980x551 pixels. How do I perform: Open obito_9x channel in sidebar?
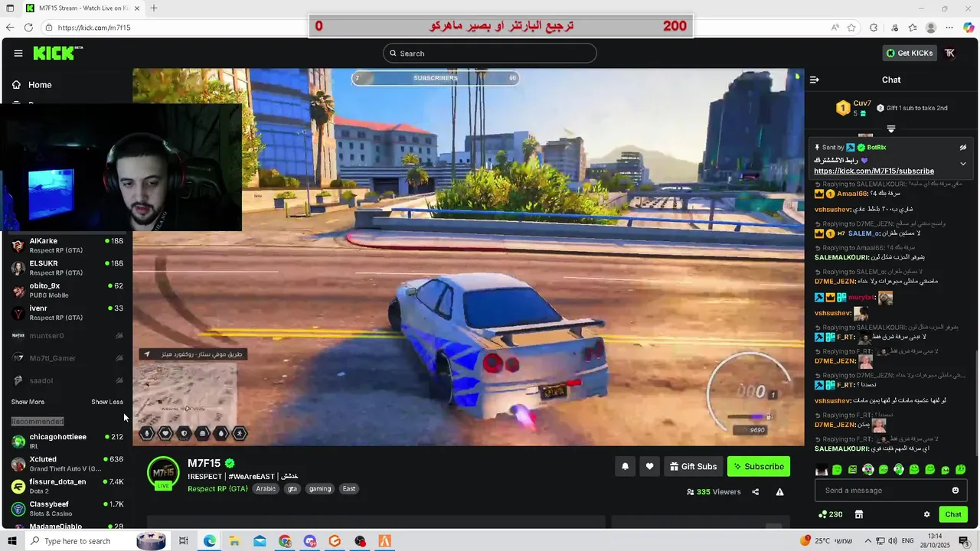[x=67, y=290]
